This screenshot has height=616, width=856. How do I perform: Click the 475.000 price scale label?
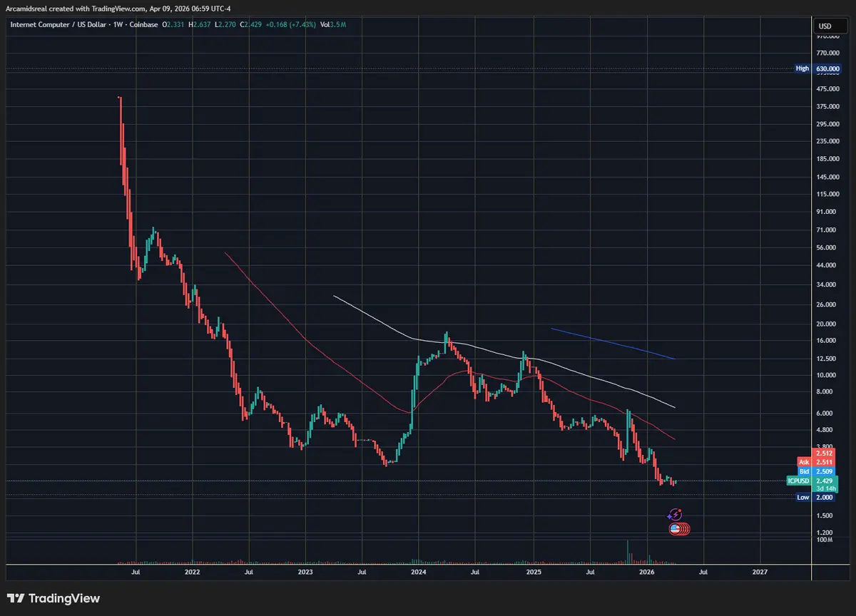827,89
